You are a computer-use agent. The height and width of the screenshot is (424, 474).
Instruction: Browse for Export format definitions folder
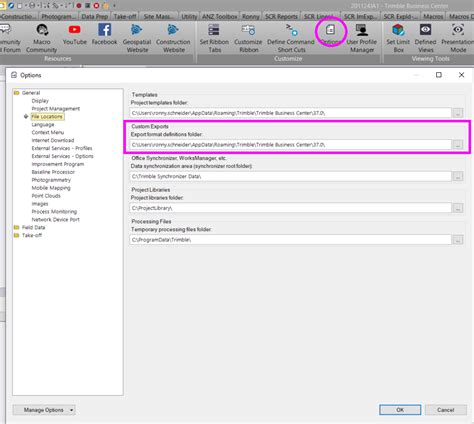pyautogui.click(x=458, y=145)
